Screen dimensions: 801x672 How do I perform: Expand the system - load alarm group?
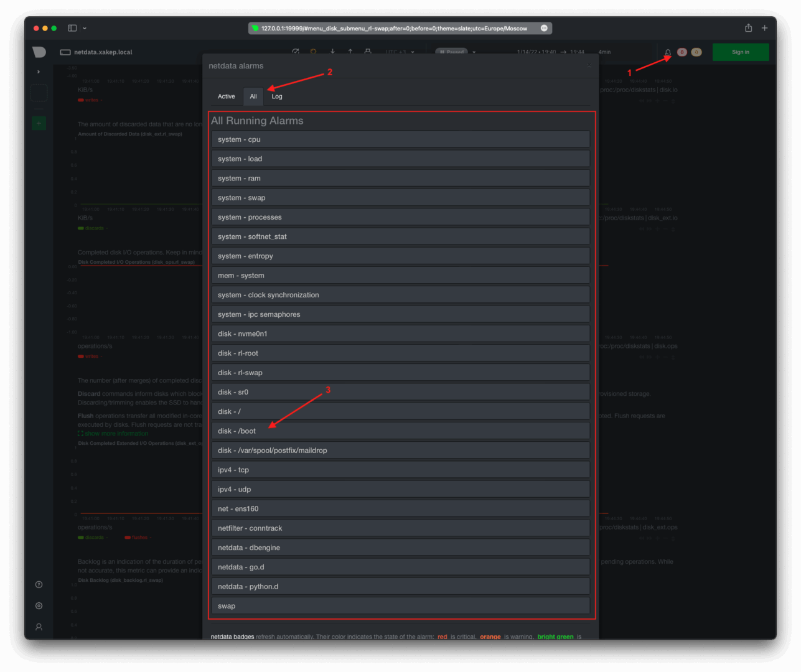pos(400,159)
